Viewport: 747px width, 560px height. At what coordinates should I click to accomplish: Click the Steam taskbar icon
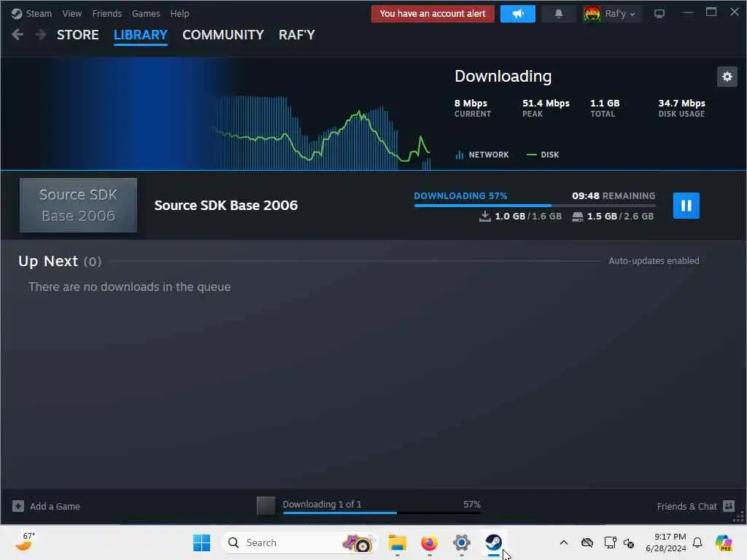coord(494,542)
